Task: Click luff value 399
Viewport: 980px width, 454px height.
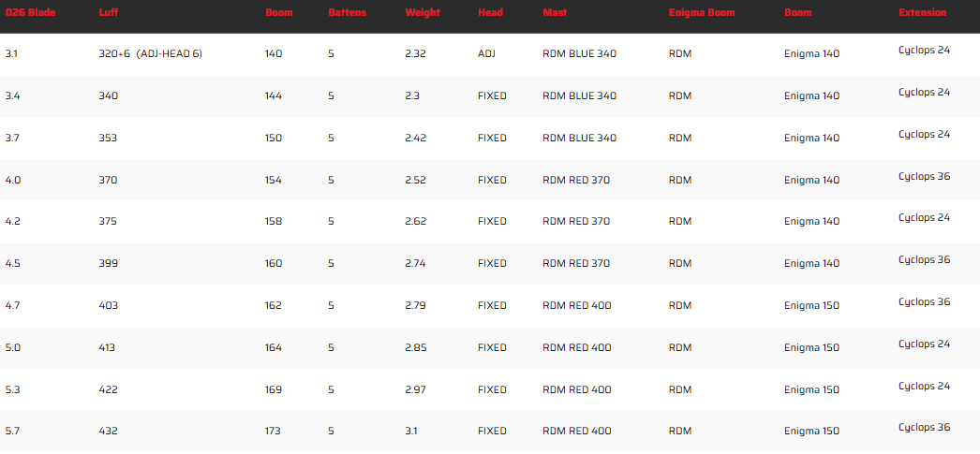Action: [x=108, y=264]
